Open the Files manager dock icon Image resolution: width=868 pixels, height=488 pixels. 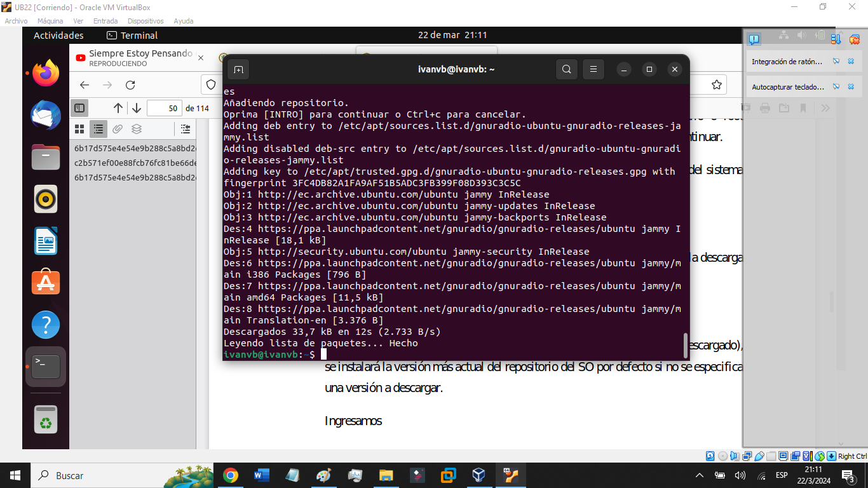click(x=46, y=157)
